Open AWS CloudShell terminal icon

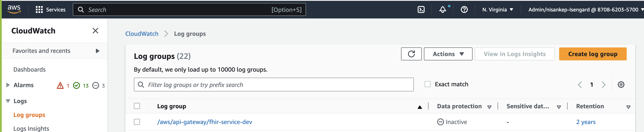coord(421,10)
